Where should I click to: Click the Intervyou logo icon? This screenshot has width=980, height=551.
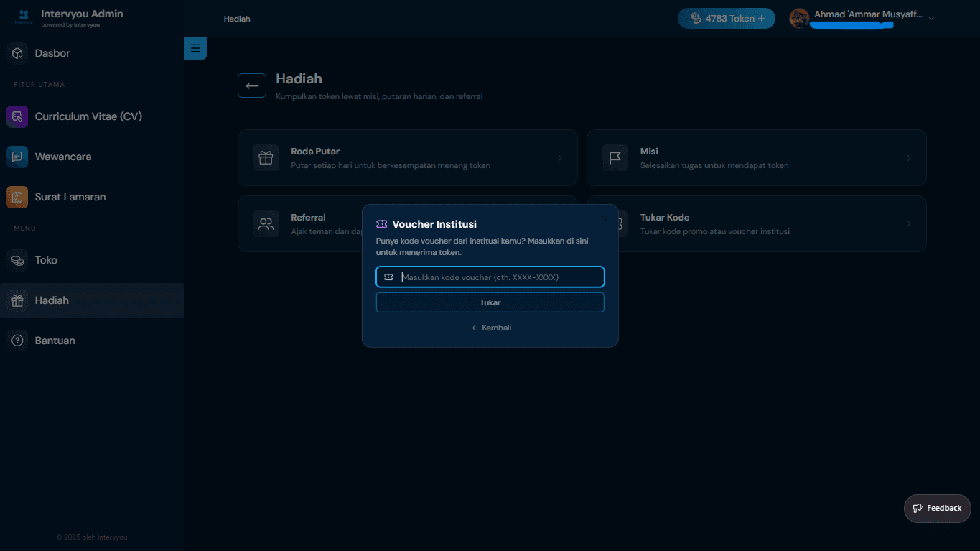pyautogui.click(x=24, y=17)
